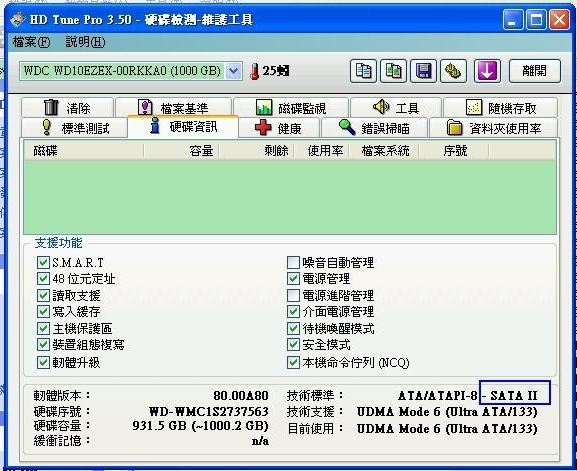Click the trash can icon on 清除 tab
This screenshot has width=577, height=471.
pyautogui.click(x=51, y=107)
